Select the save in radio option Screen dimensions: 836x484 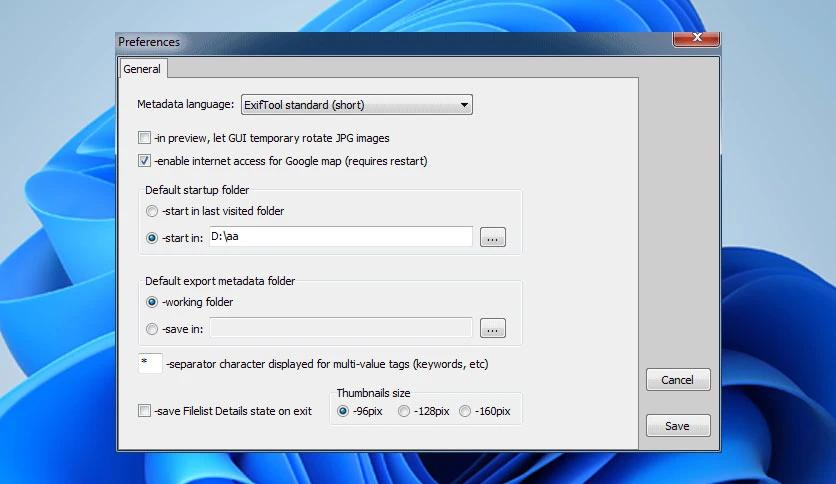point(152,329)
